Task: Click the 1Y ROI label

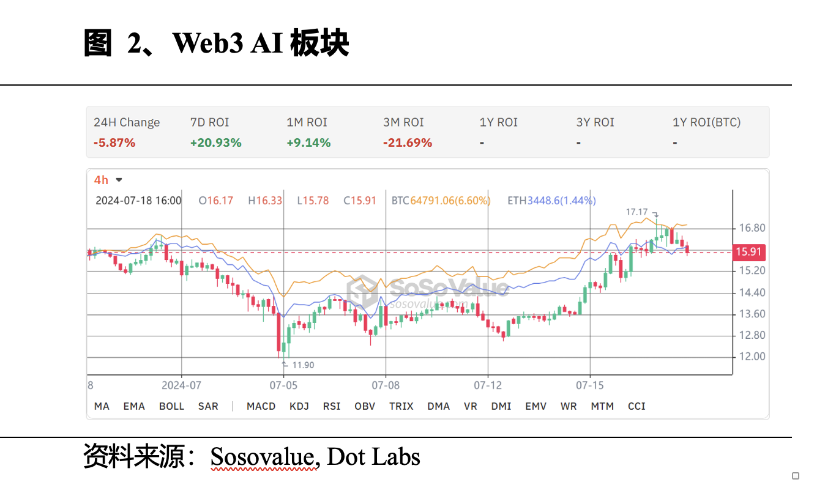Action: point(499,122)
